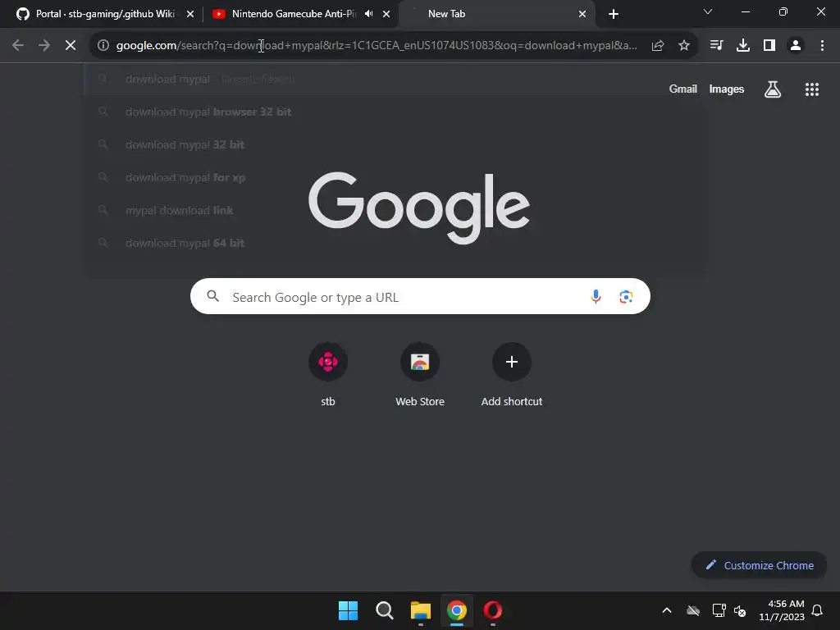Viewport: 840px width, 630px height.
Task: Open Search Labs flask icon
Action: point(773,89)
